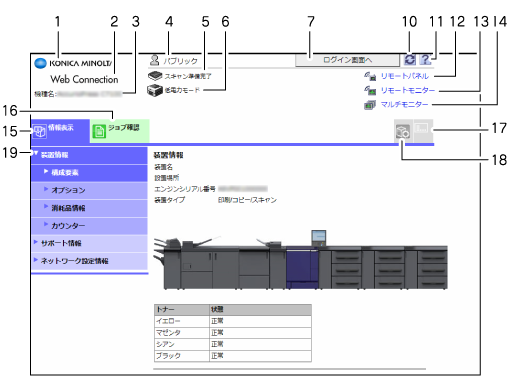Click the シアン toner row cell
510x389 pixels.
pyautogui.click(x=182, y=344)
